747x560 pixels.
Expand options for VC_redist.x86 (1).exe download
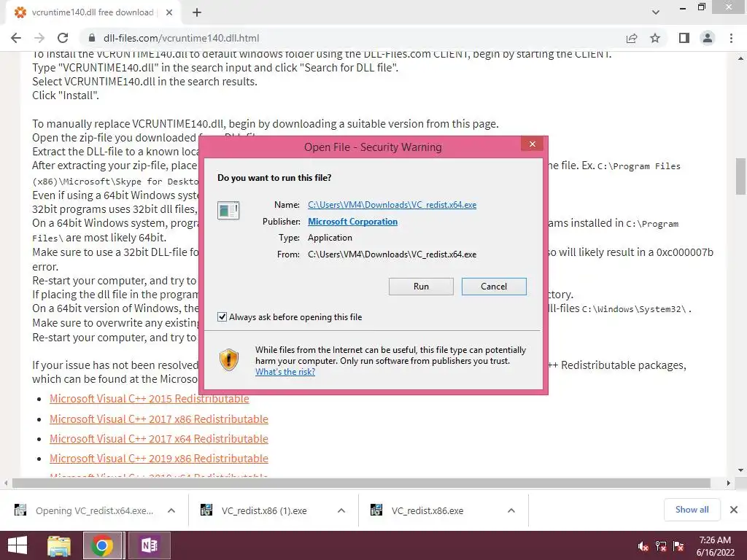click(x=341, y=510)
